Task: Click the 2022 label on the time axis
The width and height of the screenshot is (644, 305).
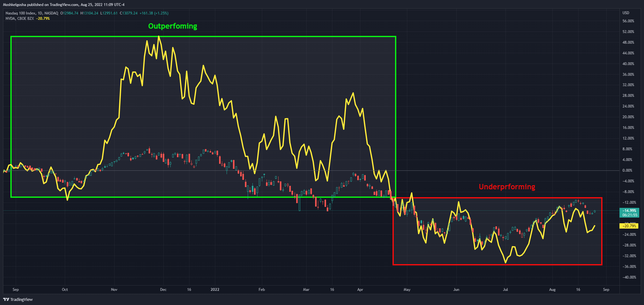Action: [x=215, y=290]
